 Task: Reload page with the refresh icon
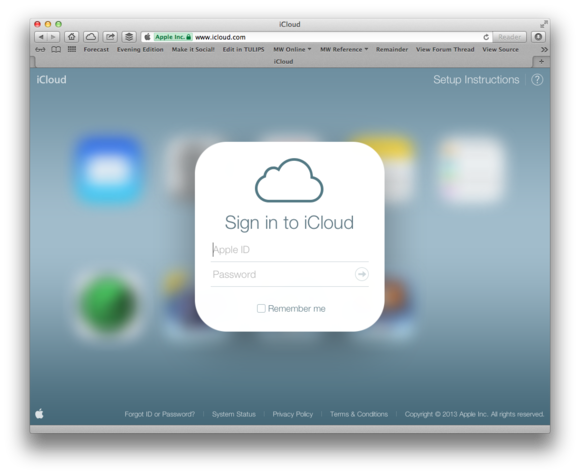[x=486, y=37]
